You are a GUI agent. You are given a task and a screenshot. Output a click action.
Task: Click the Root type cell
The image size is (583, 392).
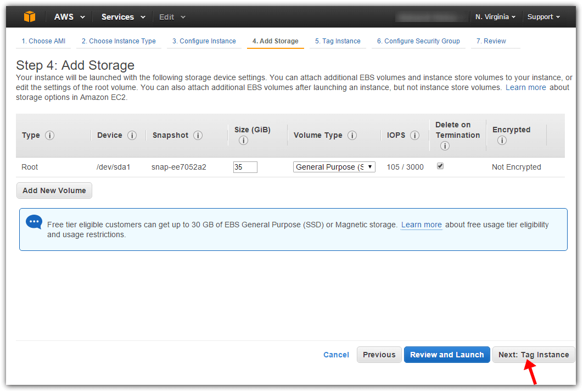click(30, 167)
